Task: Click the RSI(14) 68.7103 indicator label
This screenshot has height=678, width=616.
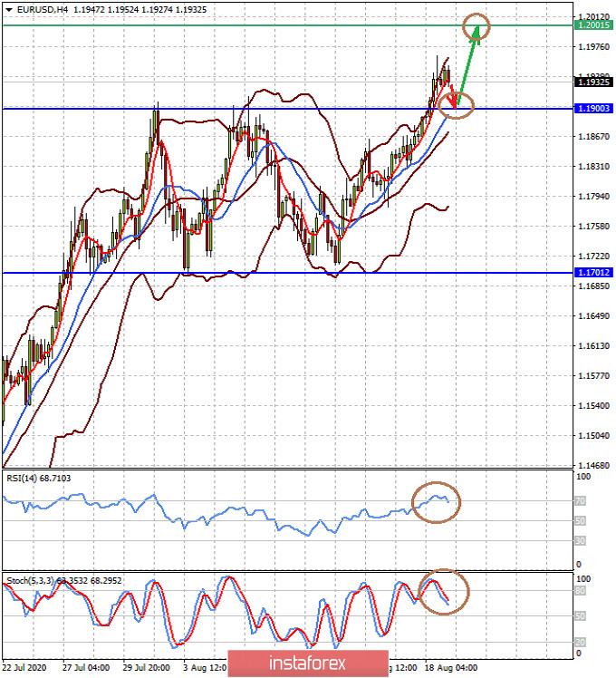Action: 38,479
